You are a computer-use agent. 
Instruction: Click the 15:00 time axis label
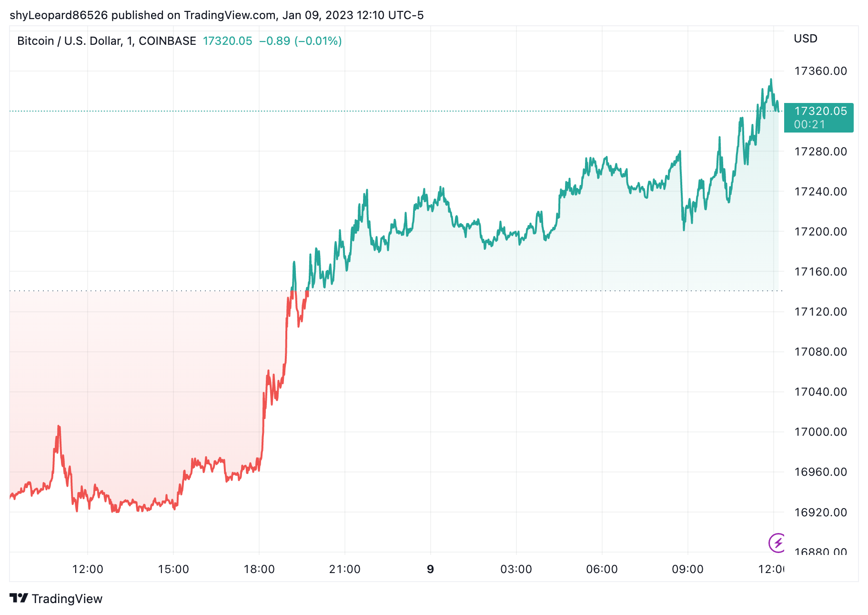pyautogui.click(x=173, y=569)
